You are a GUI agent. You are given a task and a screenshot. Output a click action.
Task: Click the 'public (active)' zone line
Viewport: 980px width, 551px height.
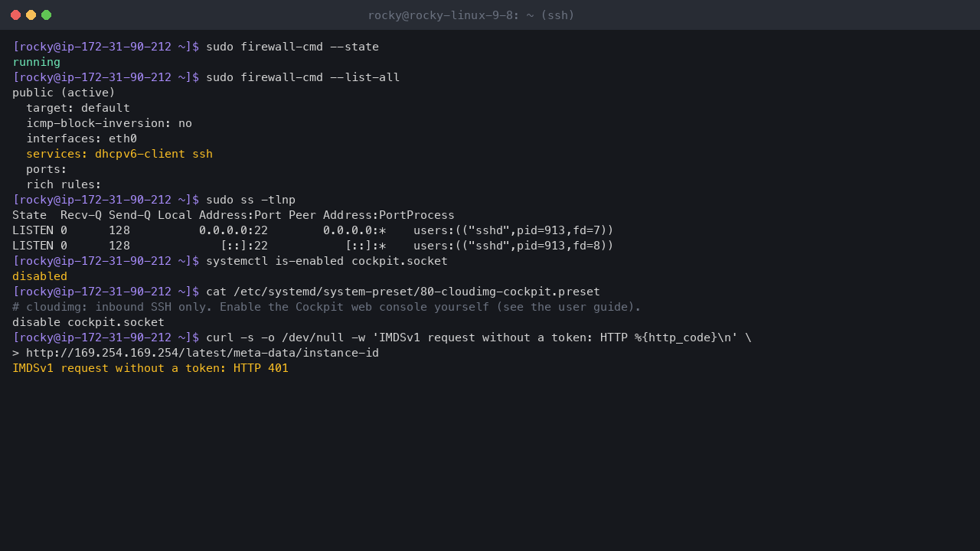pyautogui.click(x=64, y=93)
